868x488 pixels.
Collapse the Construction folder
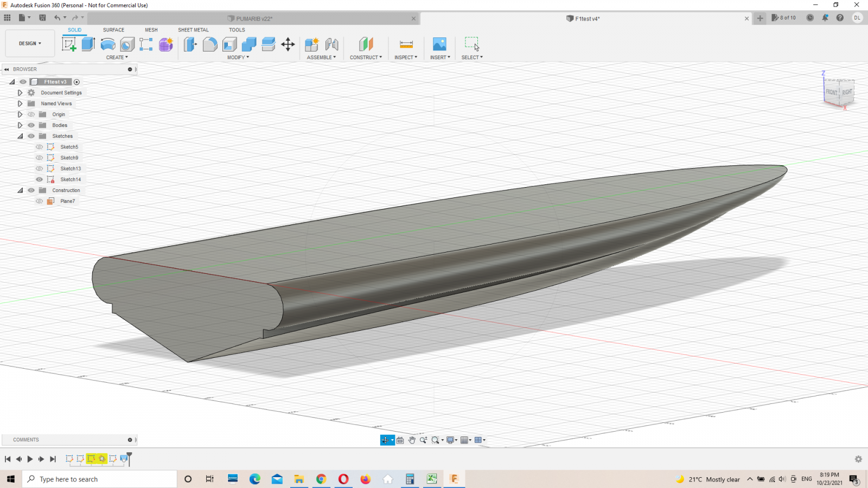[x=20, y=190]
